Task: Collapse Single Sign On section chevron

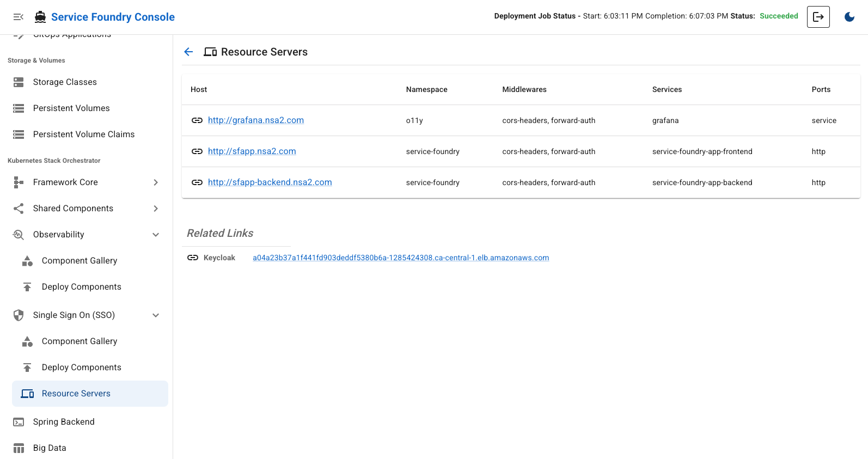Action: (156, 315)
